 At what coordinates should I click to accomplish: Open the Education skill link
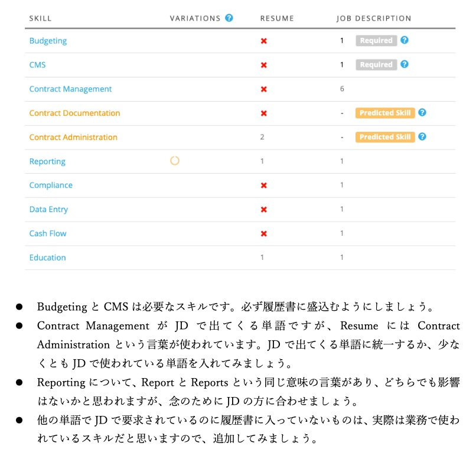tap(47, 258)
